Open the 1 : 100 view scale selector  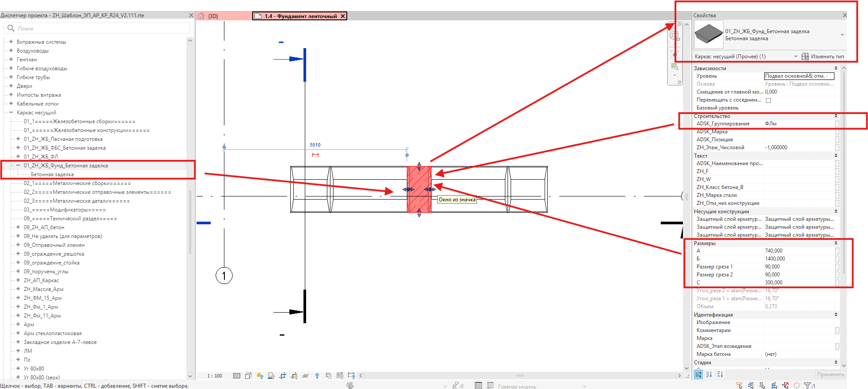tap(215, 376)
